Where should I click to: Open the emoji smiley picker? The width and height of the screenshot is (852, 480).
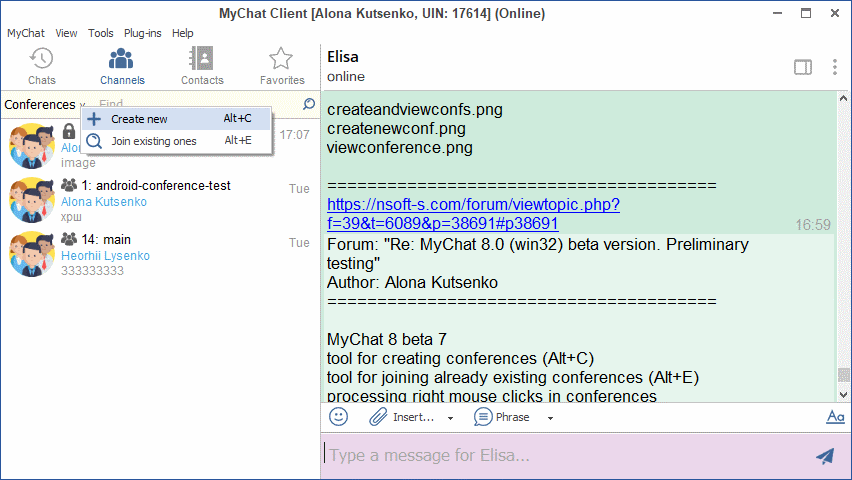(x=338, y=417)
